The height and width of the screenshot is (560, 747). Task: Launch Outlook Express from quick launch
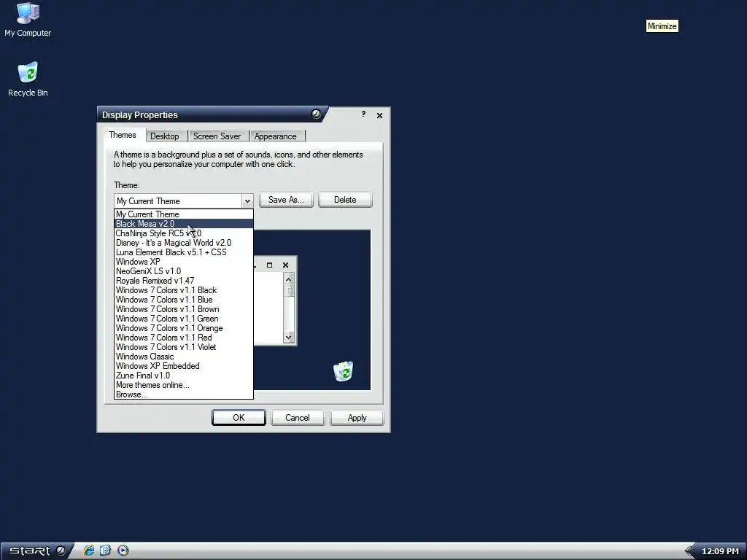click(x=105, y=551)
